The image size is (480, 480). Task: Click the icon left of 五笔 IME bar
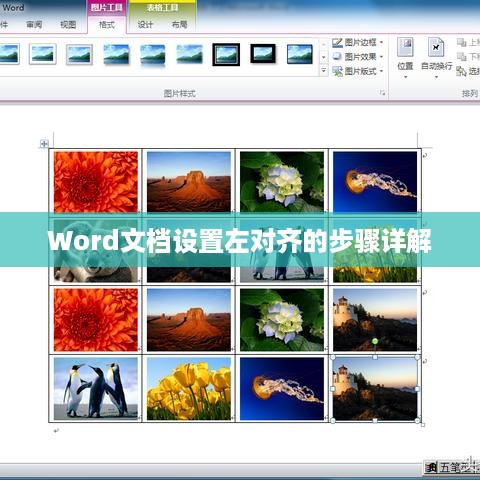[431, 467]
